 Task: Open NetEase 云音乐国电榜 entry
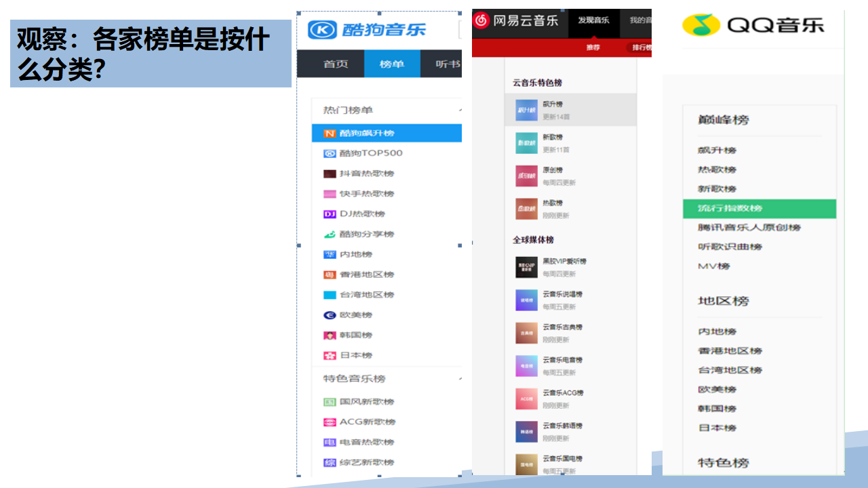[571, 464]
